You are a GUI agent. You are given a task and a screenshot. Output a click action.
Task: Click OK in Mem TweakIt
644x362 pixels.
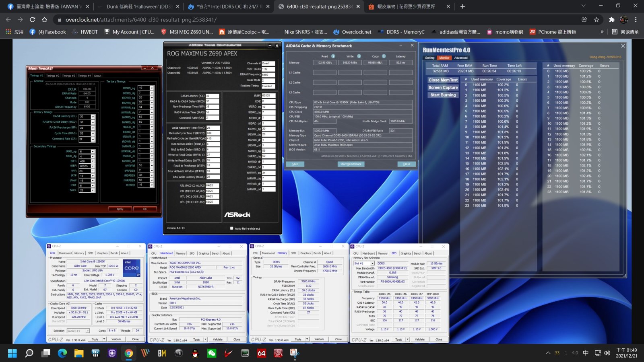click(x=145, y=209)
